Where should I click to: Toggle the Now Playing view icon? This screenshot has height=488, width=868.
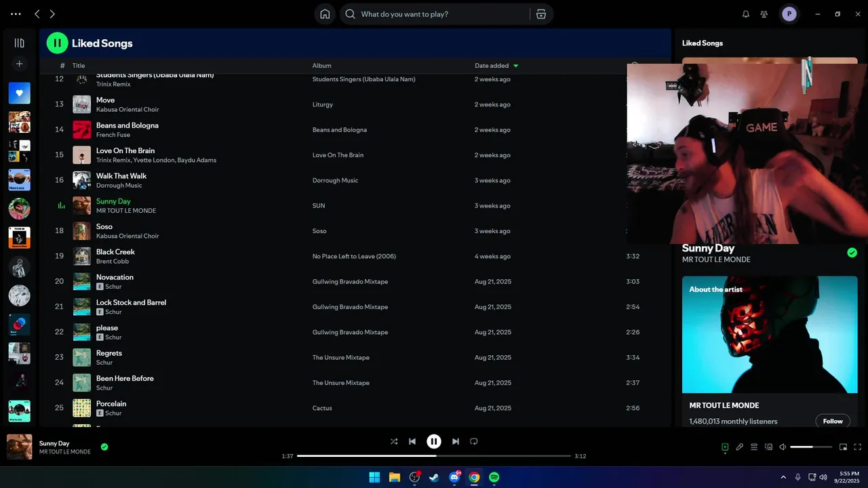[x=725, y=447]
